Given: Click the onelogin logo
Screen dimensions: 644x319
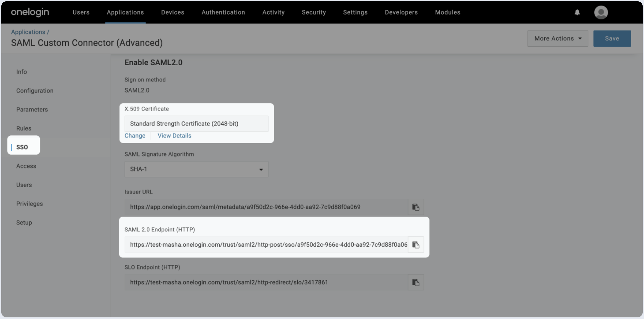Looking at the screenshot, I should pos(30,12).
